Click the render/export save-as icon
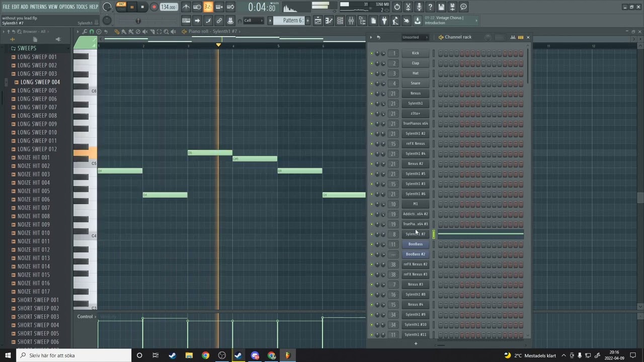Image resolution: width=644 pixels, height=362 pixels. pyautogui.click(x=452, y=7)
